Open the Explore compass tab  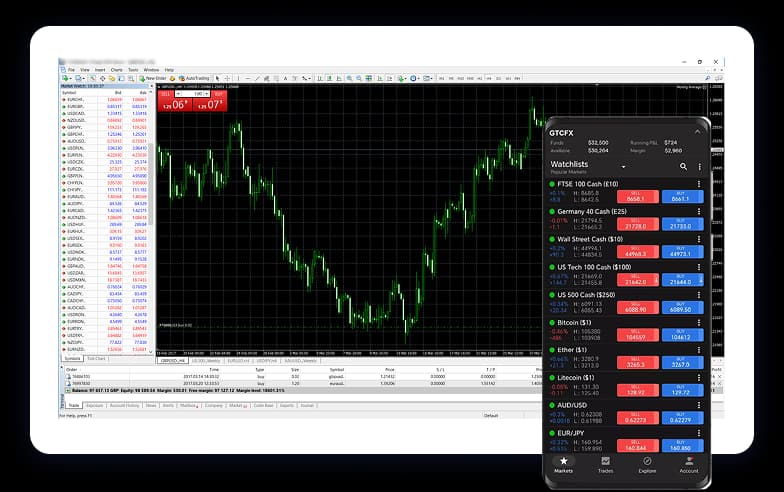click(647, 465)
